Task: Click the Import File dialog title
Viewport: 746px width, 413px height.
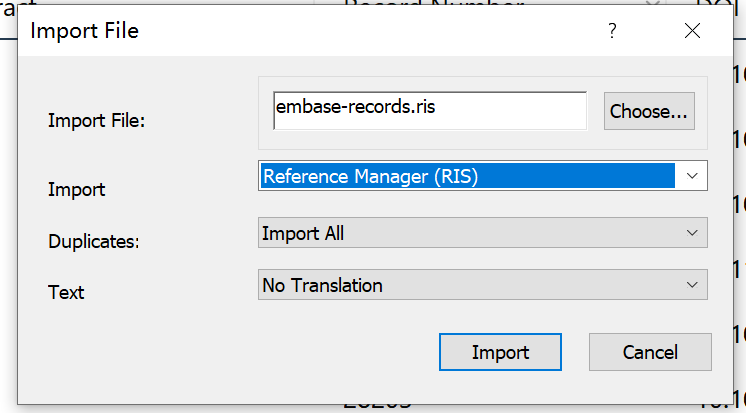Action: click(x=84, y=31)
